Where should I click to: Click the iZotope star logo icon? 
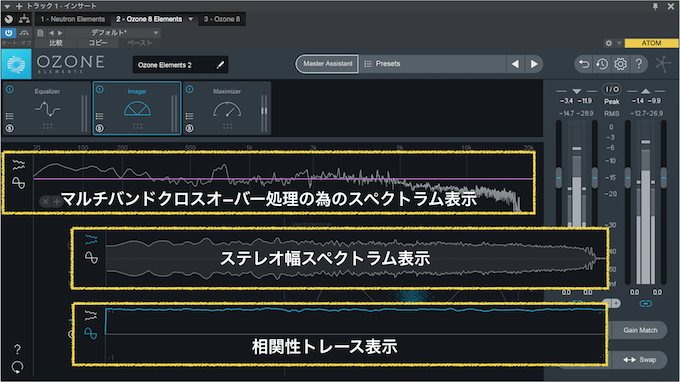[663, 64]
